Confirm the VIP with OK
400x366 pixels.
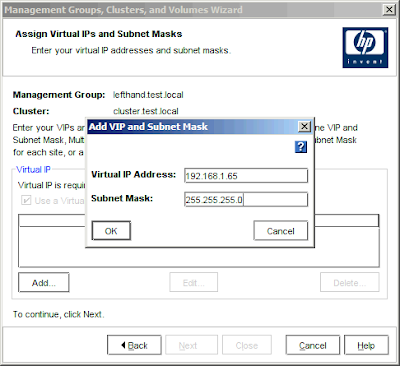pos(111,231)
